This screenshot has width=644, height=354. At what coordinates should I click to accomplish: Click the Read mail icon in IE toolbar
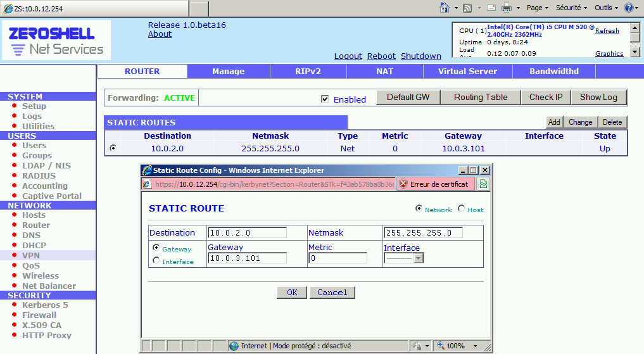point(491,8)
